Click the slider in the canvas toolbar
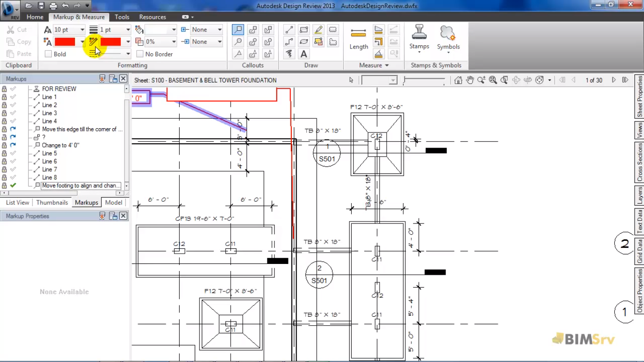The height and width of the screenshot is (362, 644). click(424, 81)
